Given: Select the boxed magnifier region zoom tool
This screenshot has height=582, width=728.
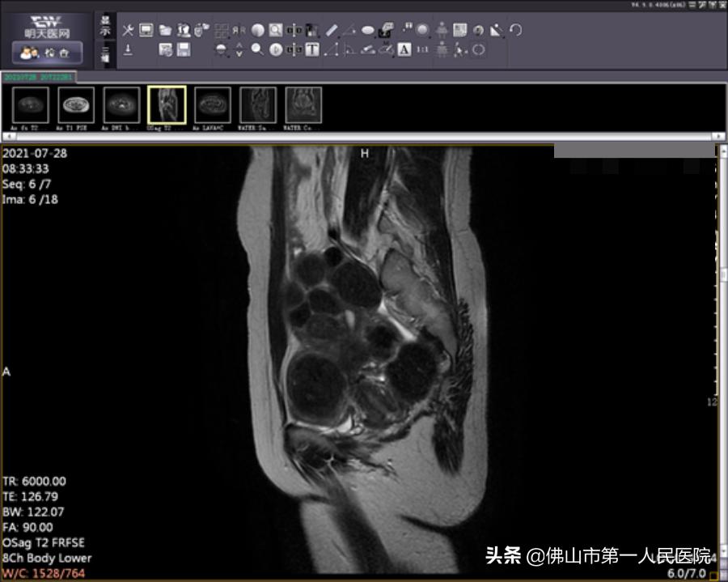Looking at the screenshot, I should pos(276,30).
